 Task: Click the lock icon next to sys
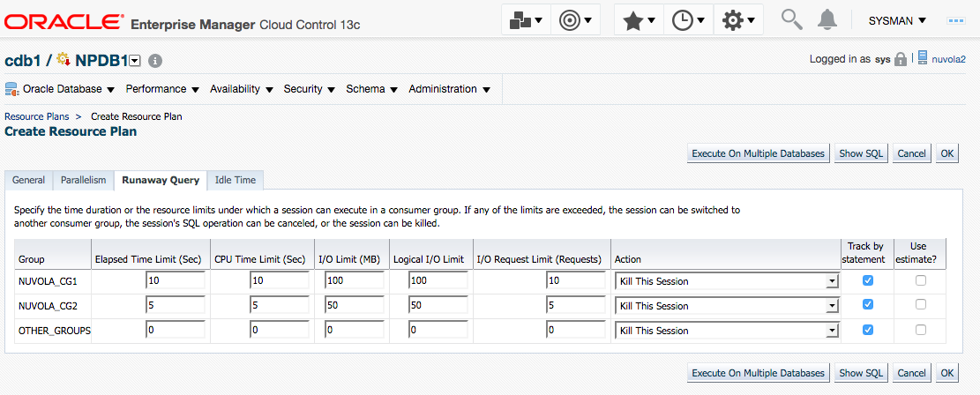coord(900,59)
